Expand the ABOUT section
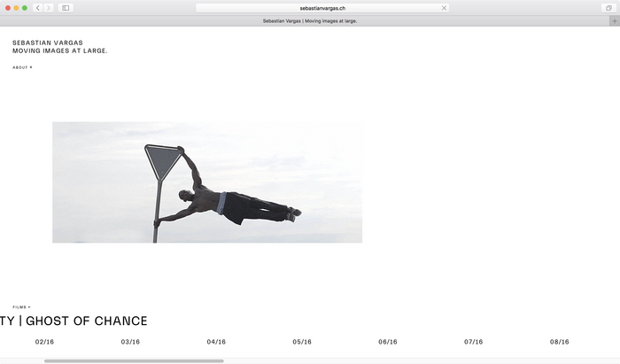 coord(22,67)
